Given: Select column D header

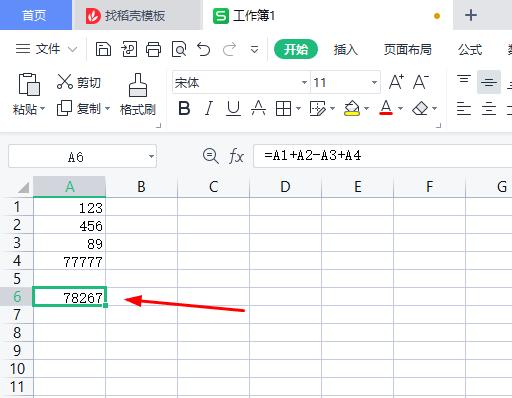Looking at the screenshot, I should [285, 187].
